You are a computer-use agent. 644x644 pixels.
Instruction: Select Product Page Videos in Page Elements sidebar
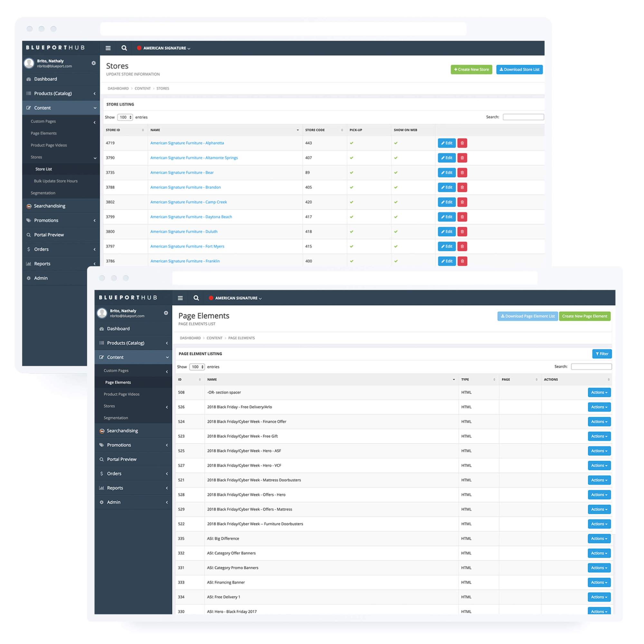(122, 394)
